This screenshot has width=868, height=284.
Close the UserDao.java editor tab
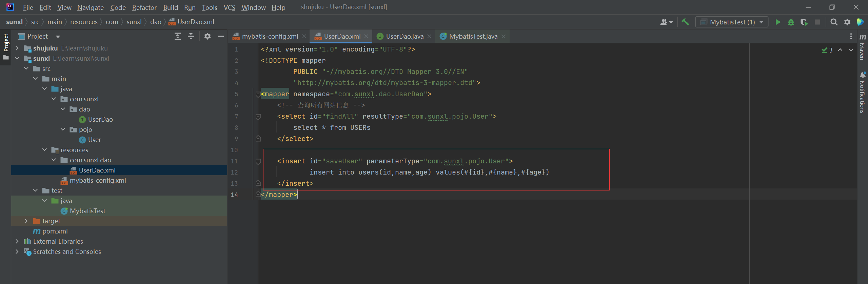[x=429, y=37]
